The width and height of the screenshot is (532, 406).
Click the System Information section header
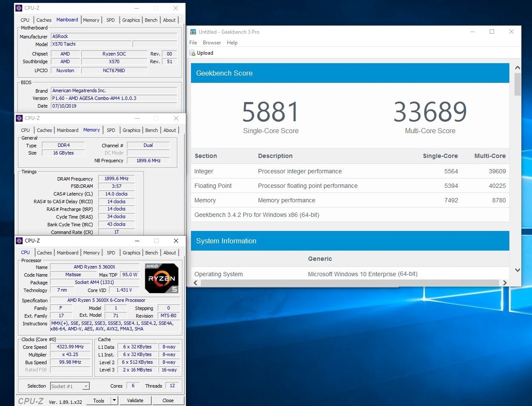[x=350, y=241]
